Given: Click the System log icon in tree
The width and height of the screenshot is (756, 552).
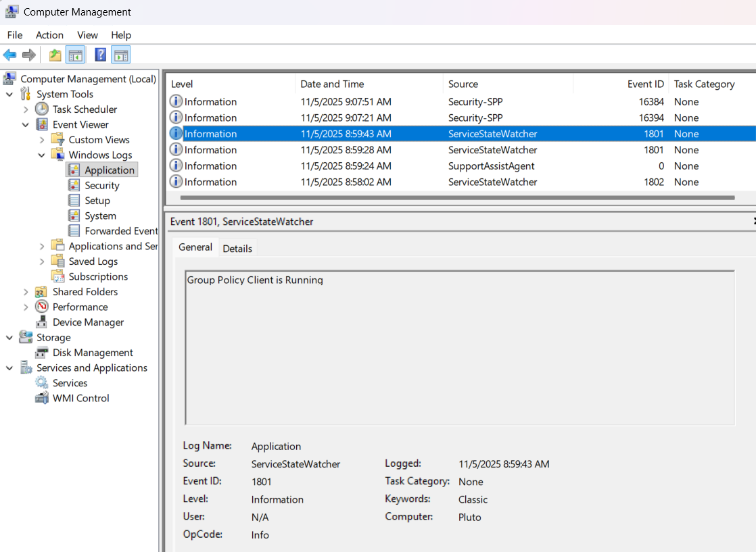Looking at the screenshot, I should pos(74,216).
